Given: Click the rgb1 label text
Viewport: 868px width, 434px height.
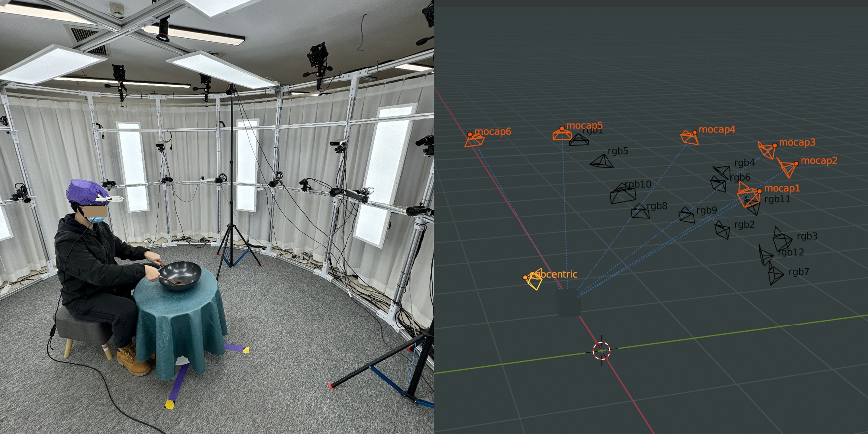Looking at the screenshot, I should pyautogui.click(x=593, y=131).
